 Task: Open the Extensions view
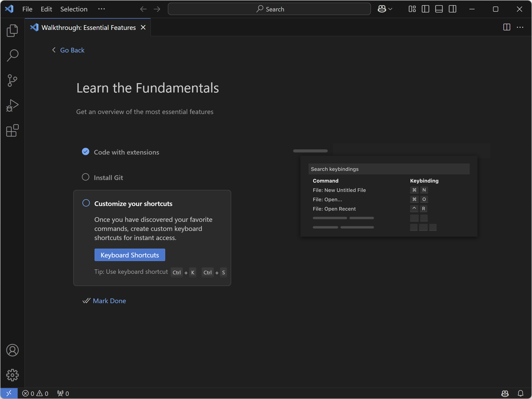(x=12, y=130)
